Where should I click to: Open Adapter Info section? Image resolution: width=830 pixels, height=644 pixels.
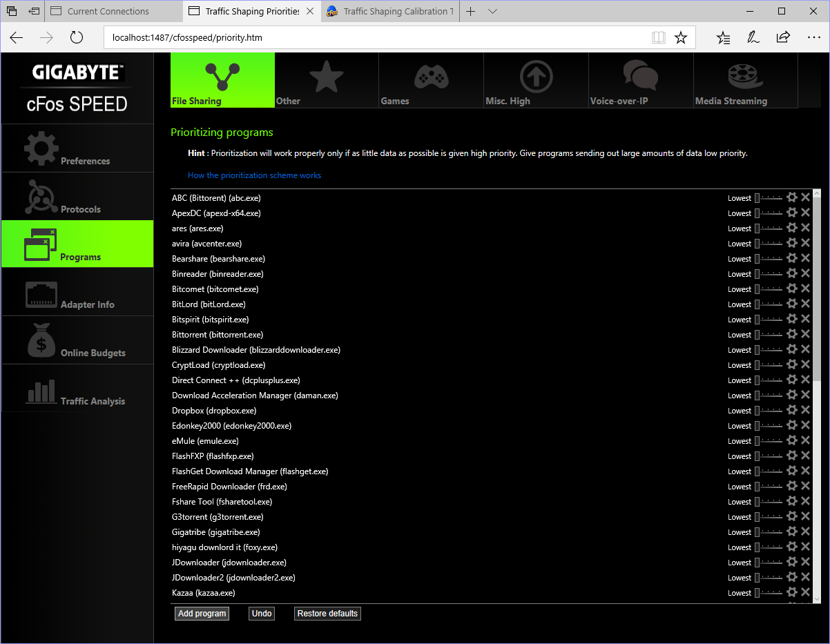[x=77, y=293]
